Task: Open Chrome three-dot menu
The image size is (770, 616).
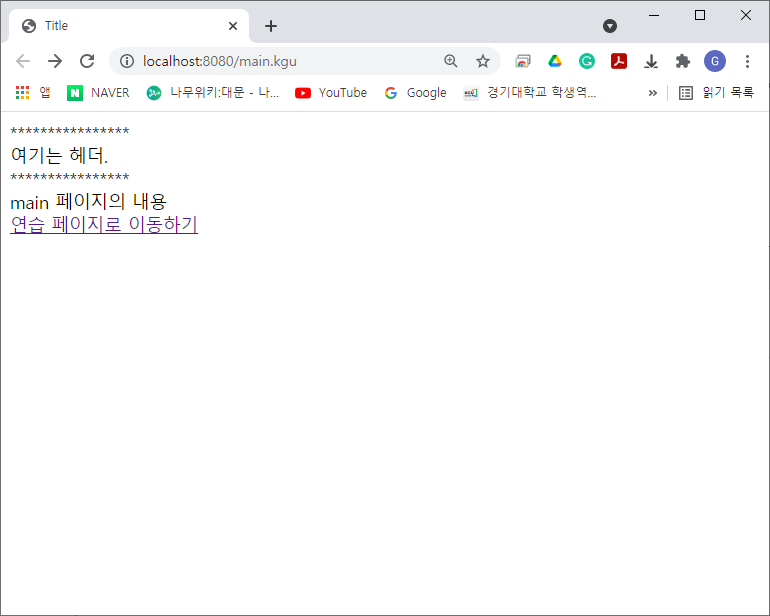Action: [747, 61]
